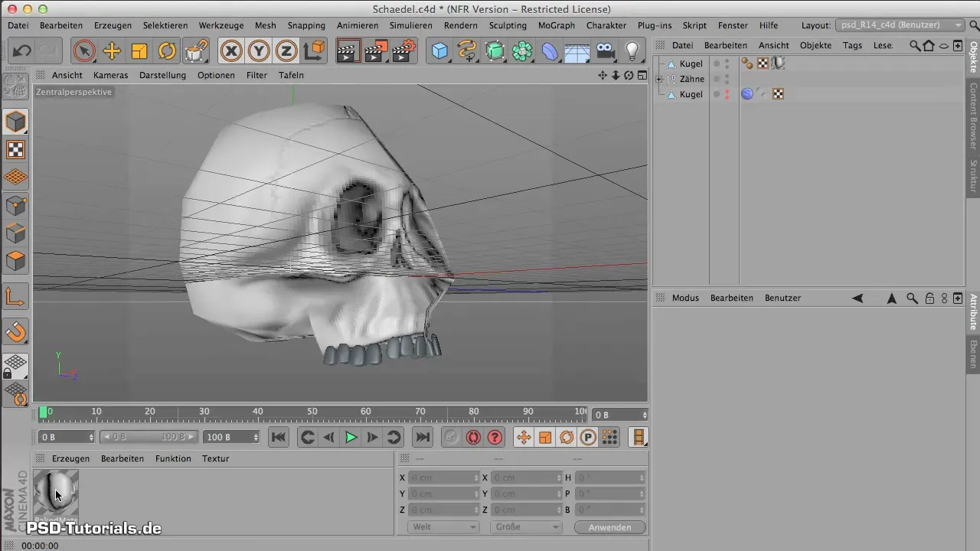Select the Scale tool
980x551 pixels.
(139, 51)
